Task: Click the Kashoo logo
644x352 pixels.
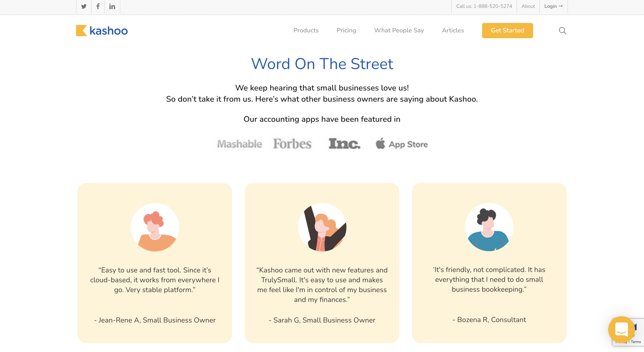Action: [x=102, y=30]
